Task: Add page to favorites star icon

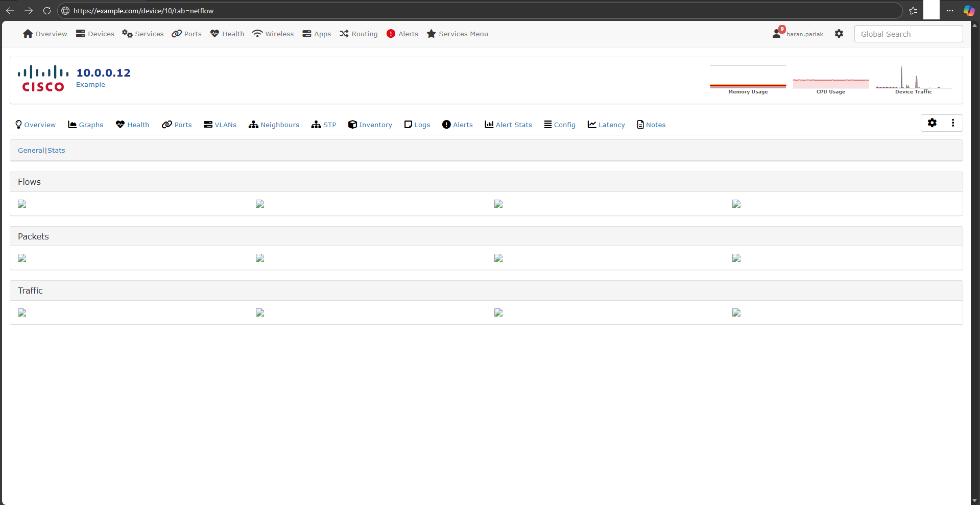Action: [x=913, y=11]
